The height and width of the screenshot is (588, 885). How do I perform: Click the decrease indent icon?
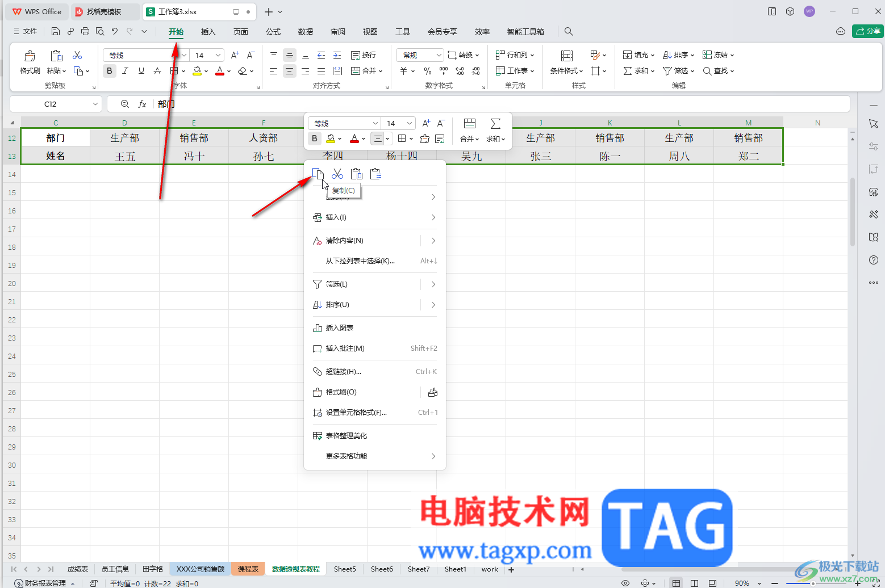322,55
